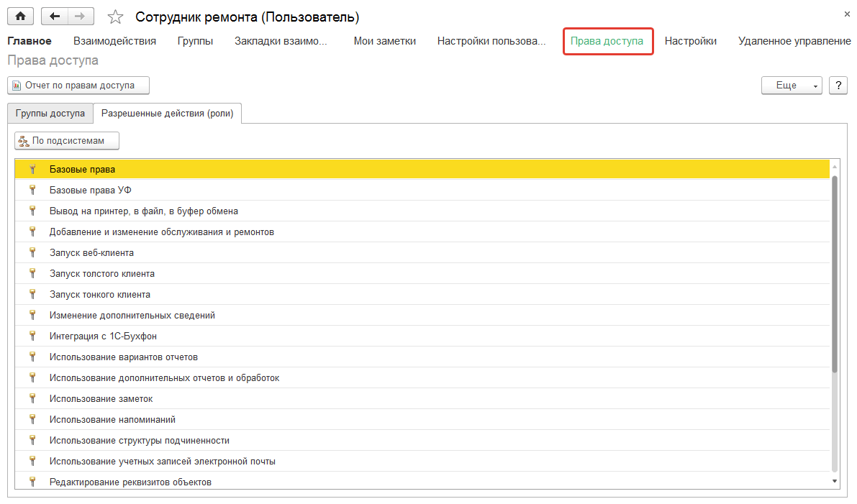Click key icon beside Использование заметок

coord(33,398)
